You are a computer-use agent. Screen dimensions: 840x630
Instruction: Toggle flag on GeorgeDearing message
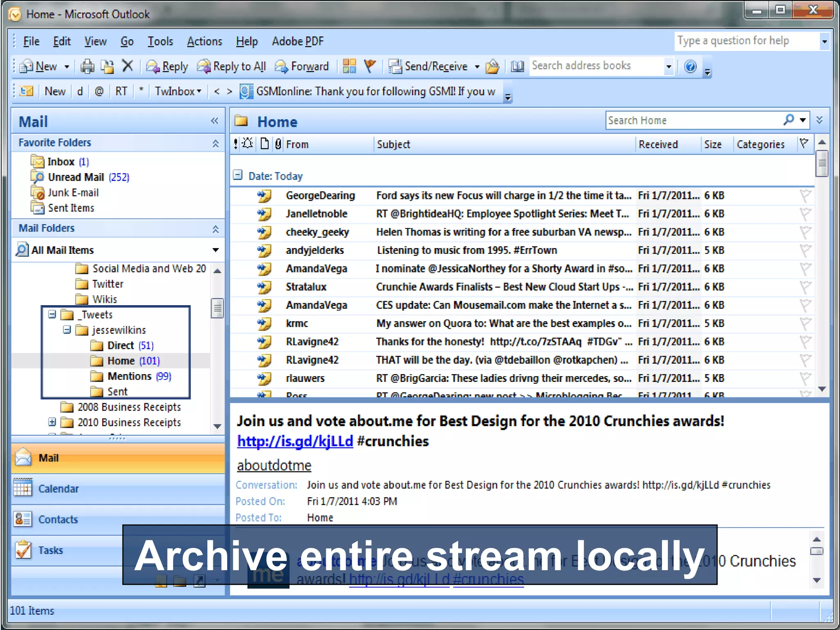click(805, 196)
